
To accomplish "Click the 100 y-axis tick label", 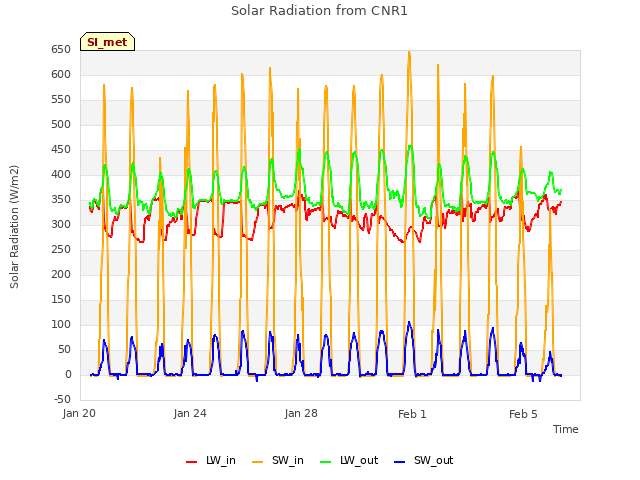I will click(x=61, y=324).
